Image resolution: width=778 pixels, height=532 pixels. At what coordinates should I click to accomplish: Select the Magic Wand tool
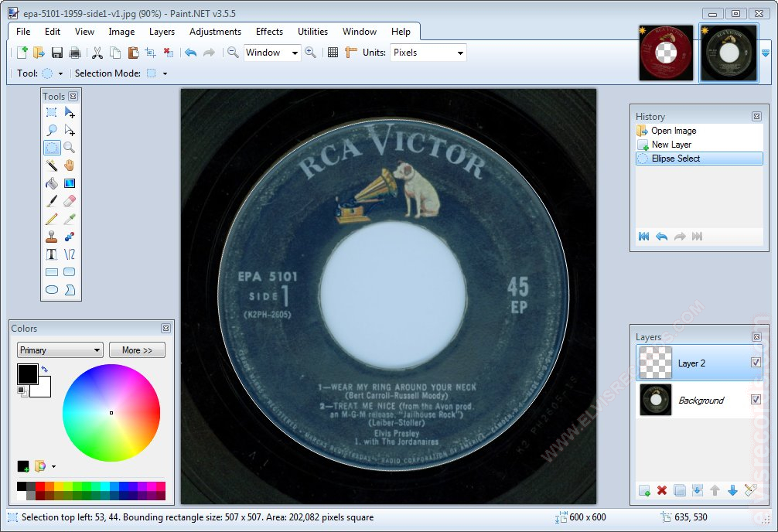[x=51, y=165]
